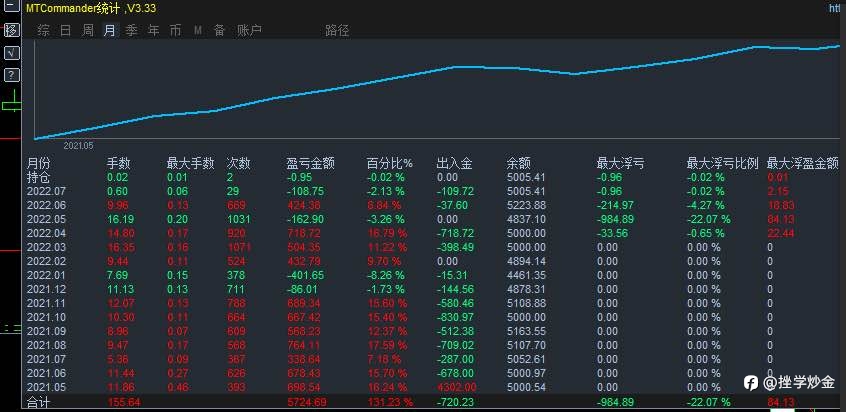Click the 月份 column header

click(38, 163)
